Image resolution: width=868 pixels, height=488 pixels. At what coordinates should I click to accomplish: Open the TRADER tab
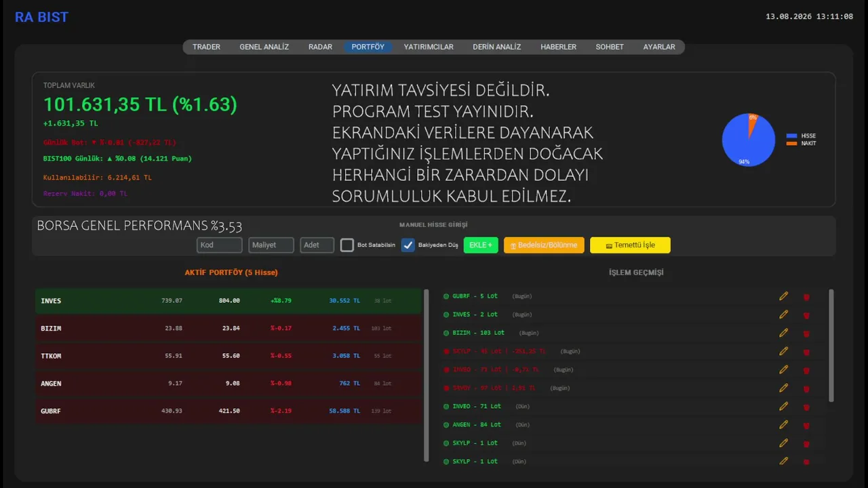(206, 47)
